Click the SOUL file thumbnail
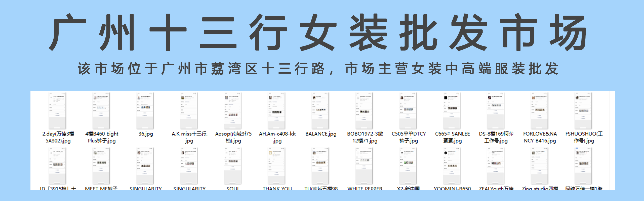The width and height of the screenshot is (644, 201). coord(233,166)
